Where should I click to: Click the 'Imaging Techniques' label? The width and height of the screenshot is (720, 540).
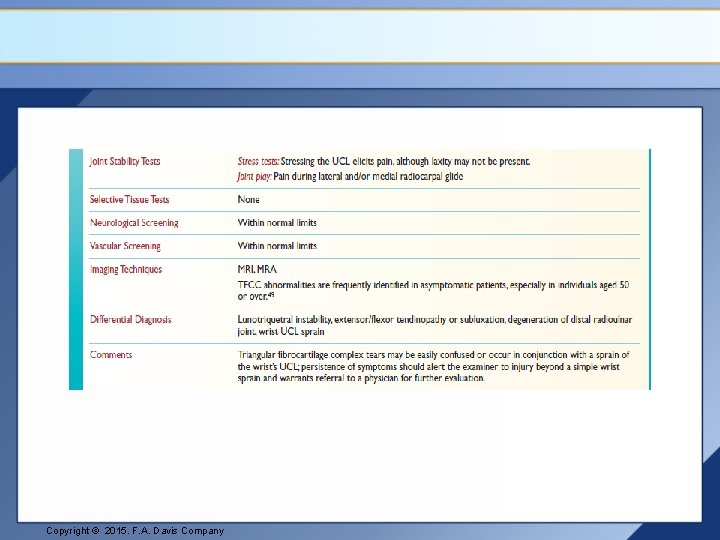[126, 270]
